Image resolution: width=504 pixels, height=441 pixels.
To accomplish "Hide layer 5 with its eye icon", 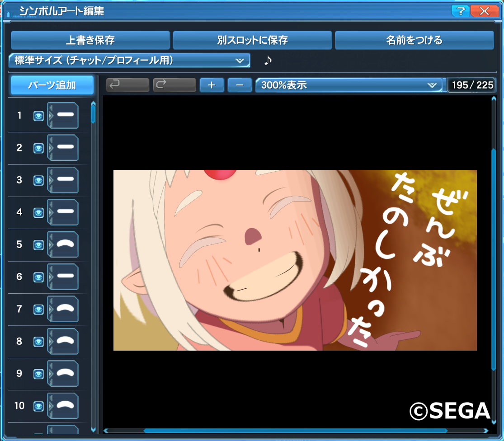I will pos(38,245).
